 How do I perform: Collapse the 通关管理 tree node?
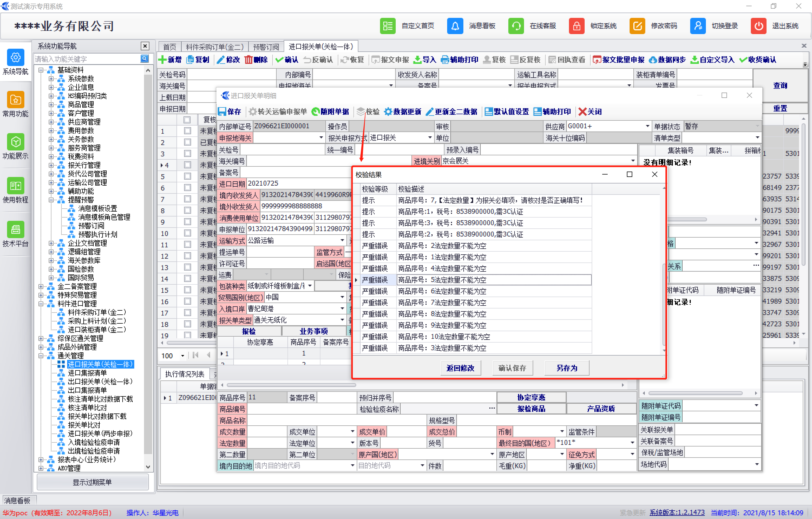(x=41, y=356)
